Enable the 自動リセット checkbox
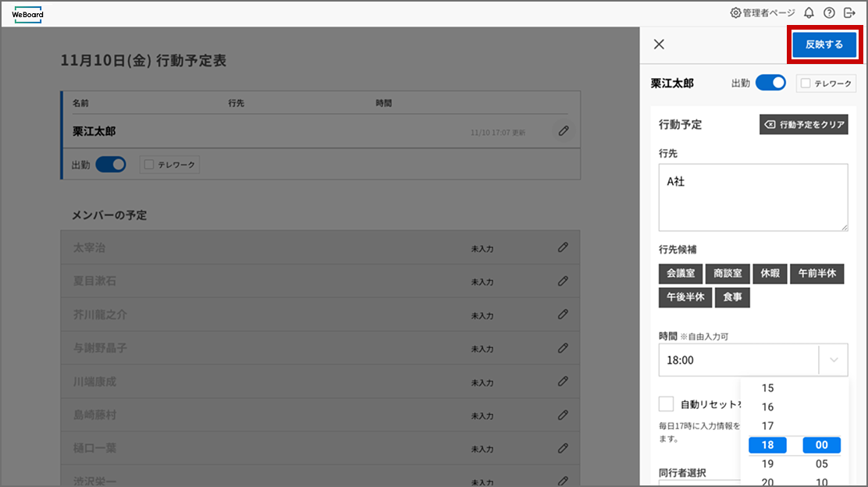 click(x=666, y=403)
